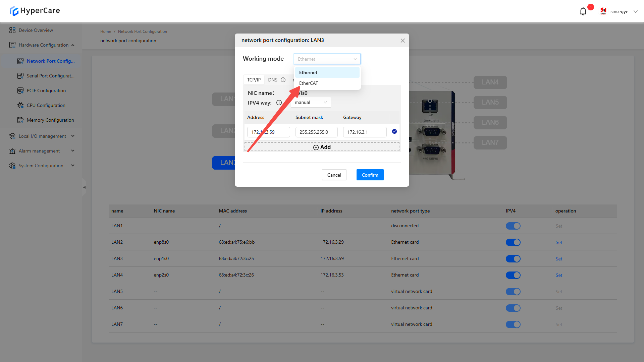Choose EtherCAT from the dropdown list
This screenshot has width=644, height=362.
(309, 83)
